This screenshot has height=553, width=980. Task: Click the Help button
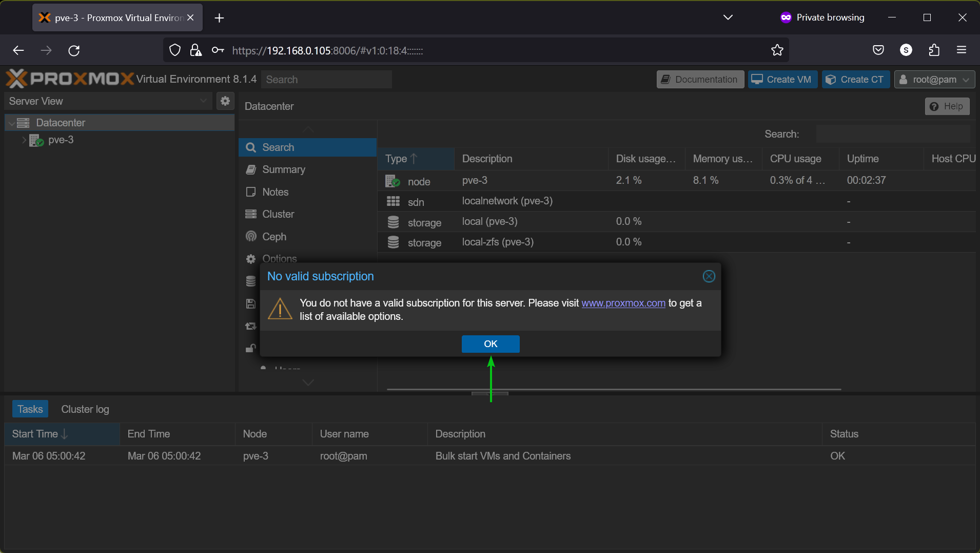pos(947,106)
